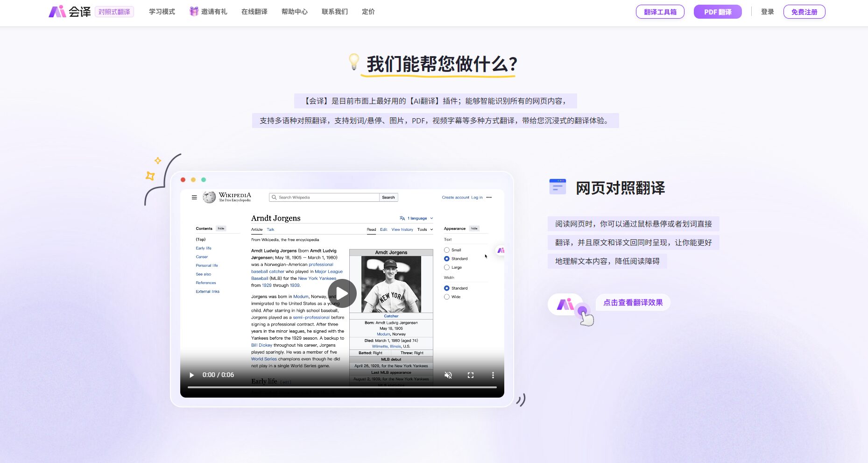Viewport: 868px width, 463px height.
Task: Click the Wikipedia globe logo
Action: [x=208, y=197]
